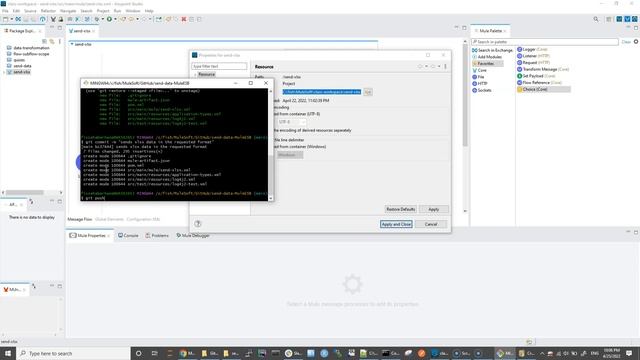640x360 pixels.
Task: Click the New toolbar icon
Action: [x=5, y=19]
